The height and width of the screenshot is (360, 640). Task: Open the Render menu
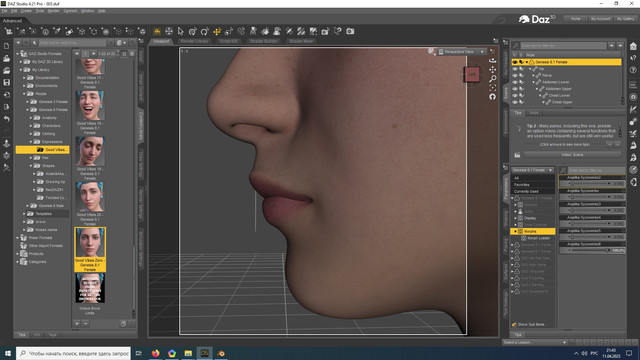coord(53,11)
